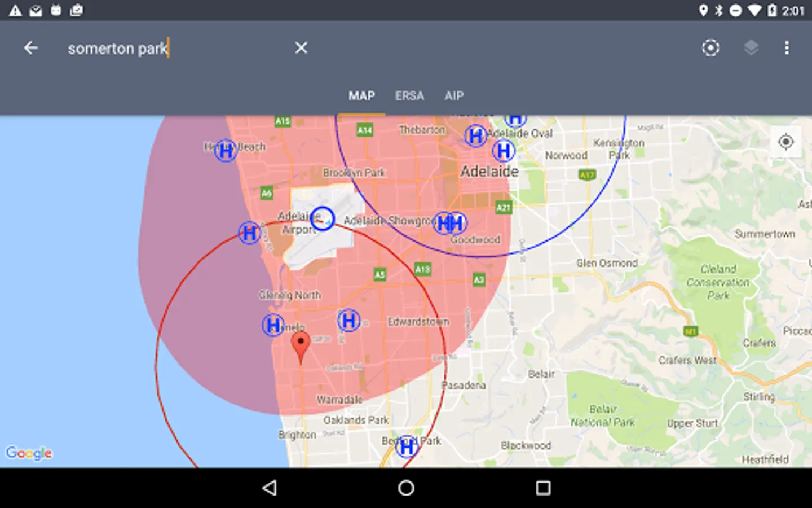Tap the back arrow in search bar
Image resolution: width=812 pixels, height=508 pixels.
pos(31,48)
